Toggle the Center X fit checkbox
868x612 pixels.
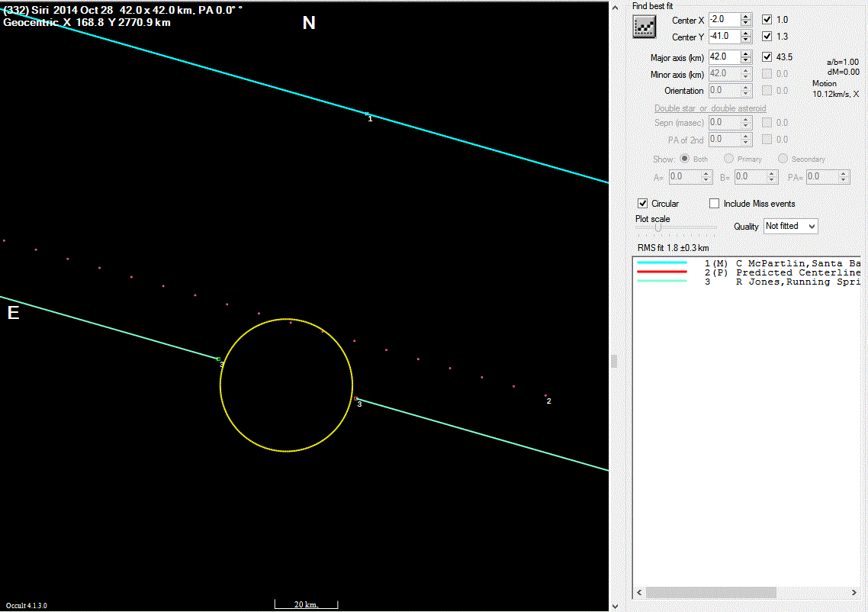[767, 20]
